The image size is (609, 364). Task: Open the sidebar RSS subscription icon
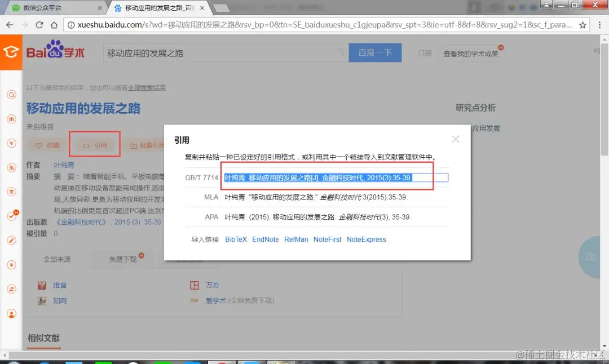(x=12, y=168)
